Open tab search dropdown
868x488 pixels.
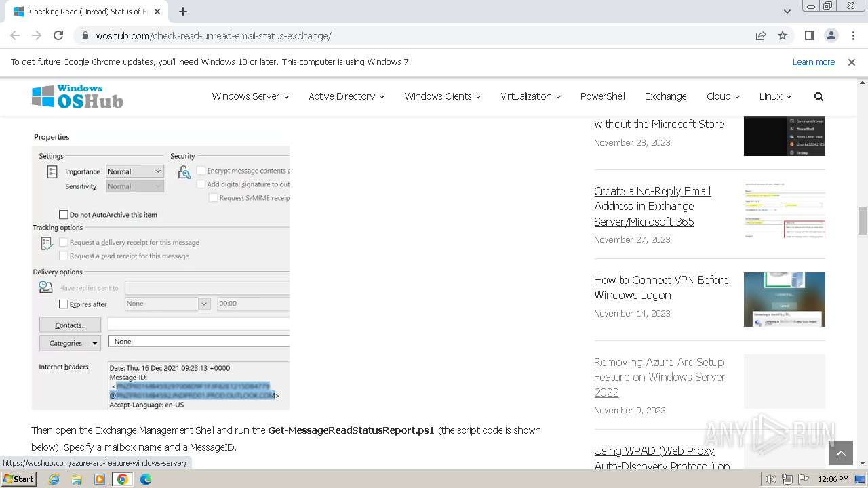(787, 12)
